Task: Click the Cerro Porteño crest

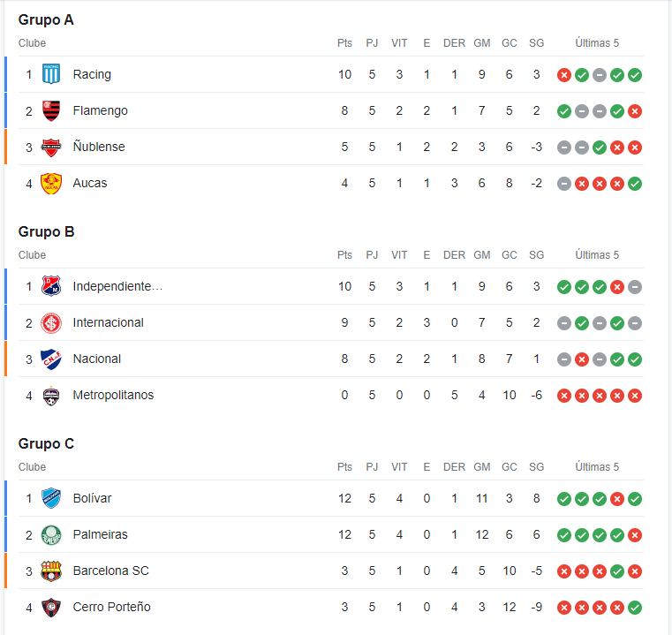Action: click(x=51, y=607)
